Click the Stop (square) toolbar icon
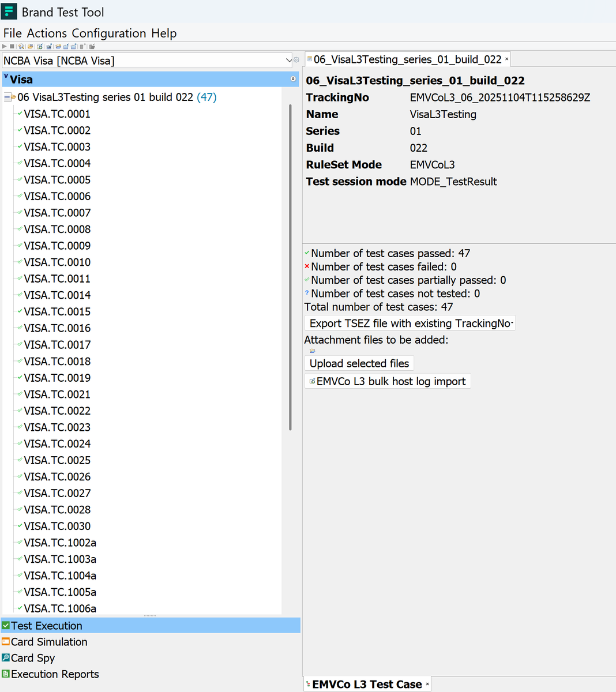 pyautogui.click(x=12, y=46)
